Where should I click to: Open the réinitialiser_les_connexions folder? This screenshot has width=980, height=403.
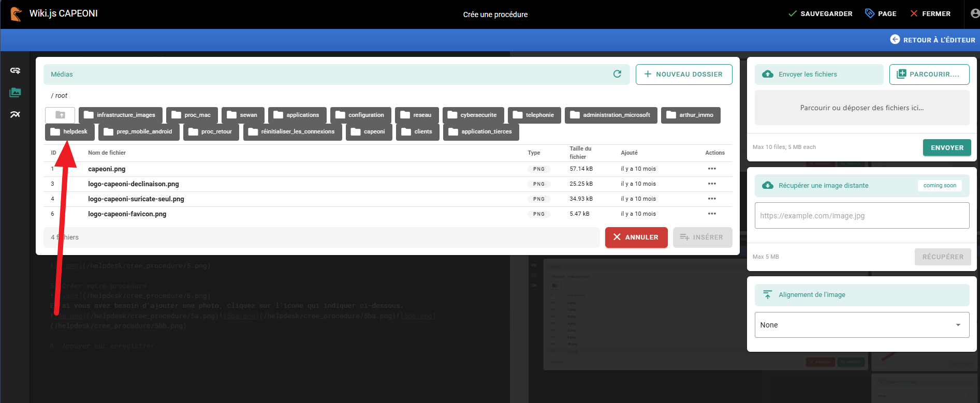click(292, 131)
